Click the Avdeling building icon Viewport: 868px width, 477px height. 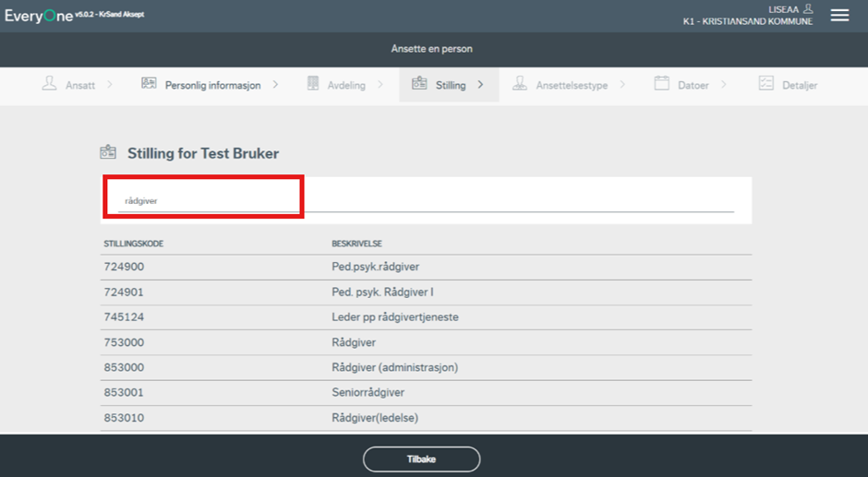pos(313,84)
